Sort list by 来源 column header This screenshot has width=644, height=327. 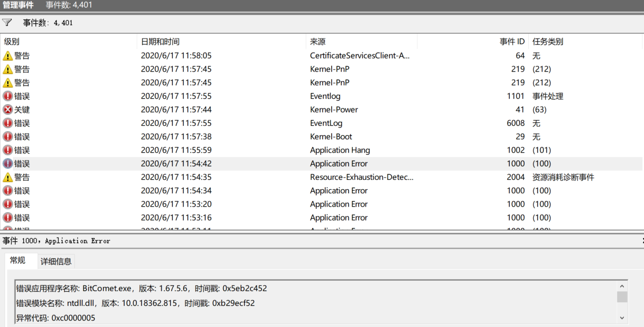318,42
